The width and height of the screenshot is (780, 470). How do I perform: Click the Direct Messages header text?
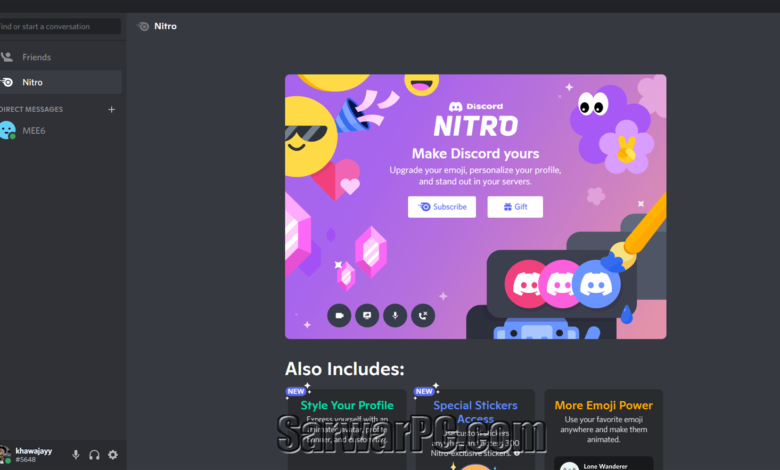[x=31, y=109]
